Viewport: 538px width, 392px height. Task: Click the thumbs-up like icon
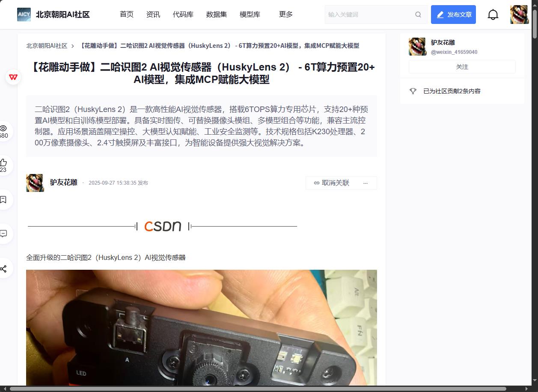point(3,162)
